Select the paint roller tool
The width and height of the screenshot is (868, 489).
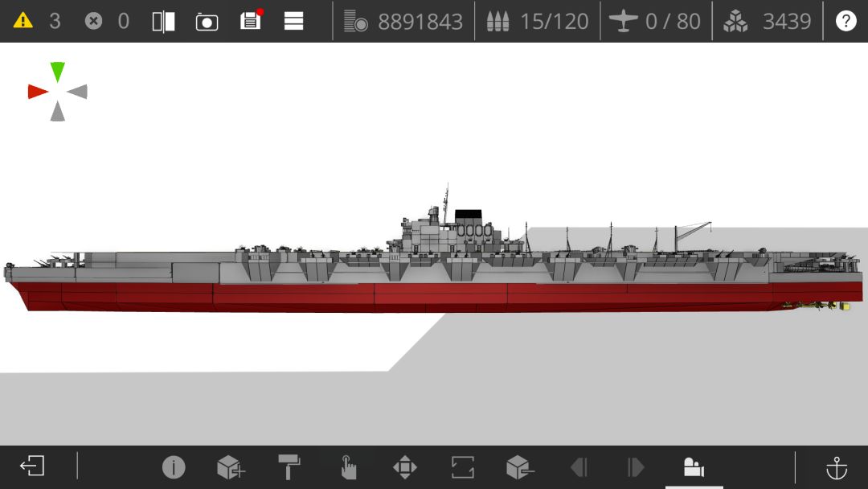[289, 466]
